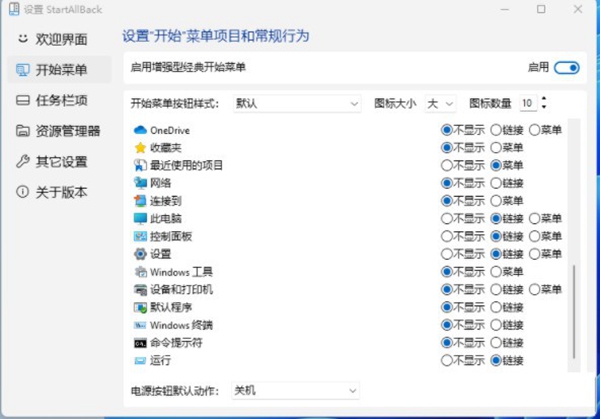
Task: Click the 设备和打印机 icon
Action: point(140,290)
